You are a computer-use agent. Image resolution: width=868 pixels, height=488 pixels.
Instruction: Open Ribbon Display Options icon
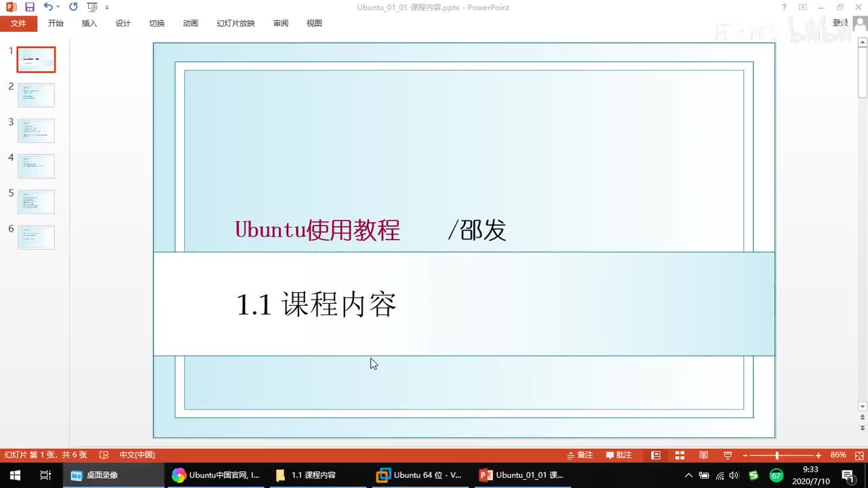(803, 7)
